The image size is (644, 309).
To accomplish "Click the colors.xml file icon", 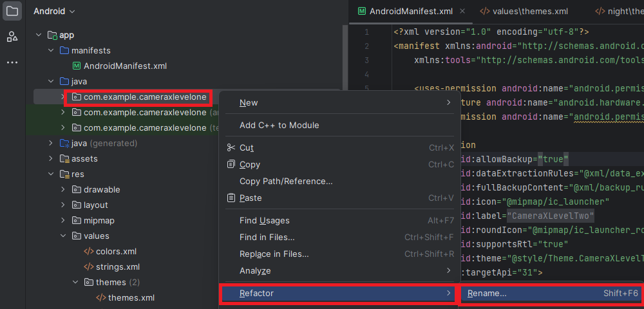I will click(89, 252).
